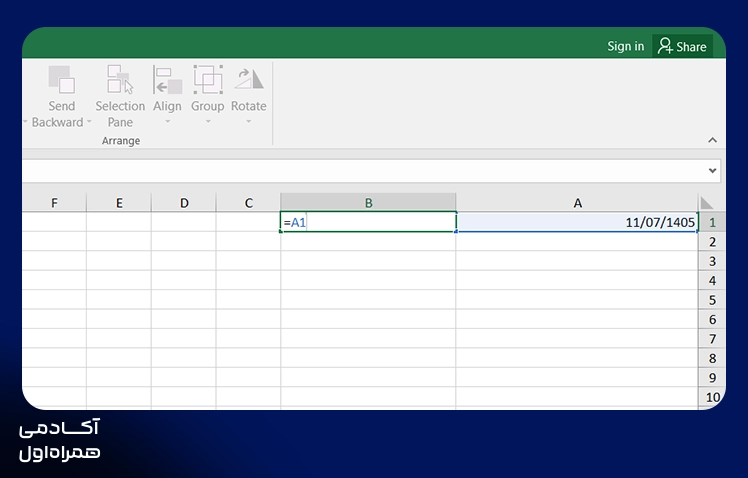748x478 pixels.
Task: Select column A header
Action: click(577, 203)
